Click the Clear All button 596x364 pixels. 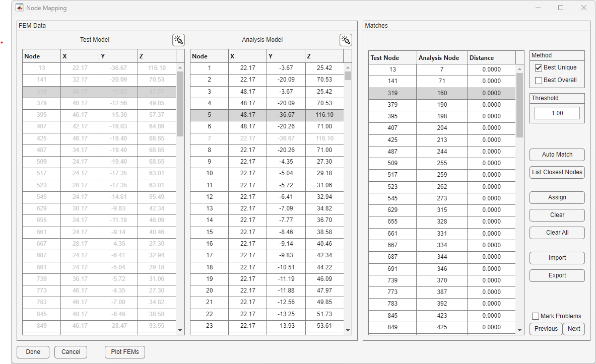coord(557,233)
